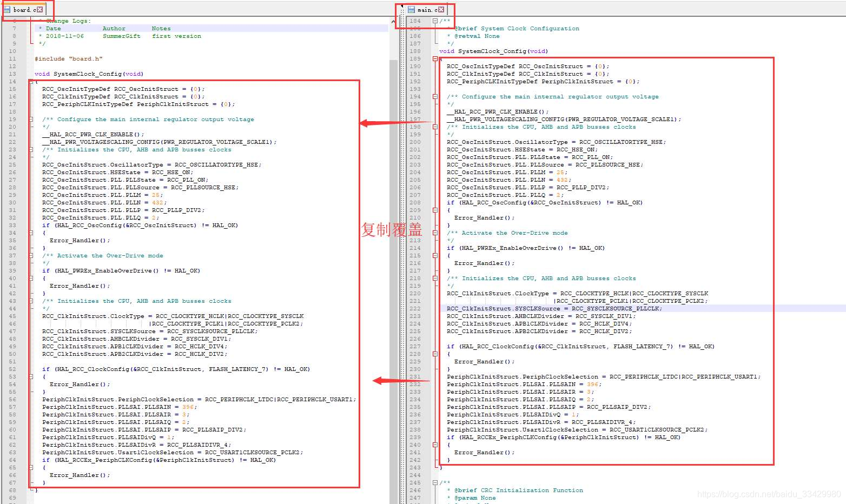Click '@retval None' comment in main.c
Viewport: 846px width, 504px height.
pos(477,36)
